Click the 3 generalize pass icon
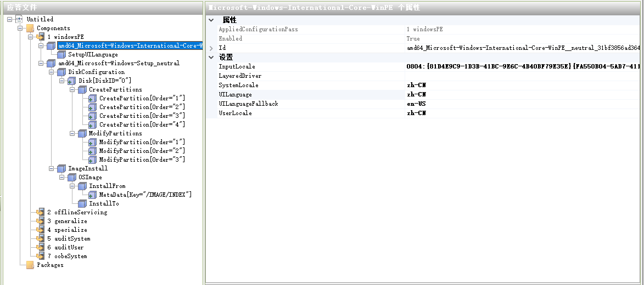The height and width of the screenshot is (285, 644). coord(40,221)
